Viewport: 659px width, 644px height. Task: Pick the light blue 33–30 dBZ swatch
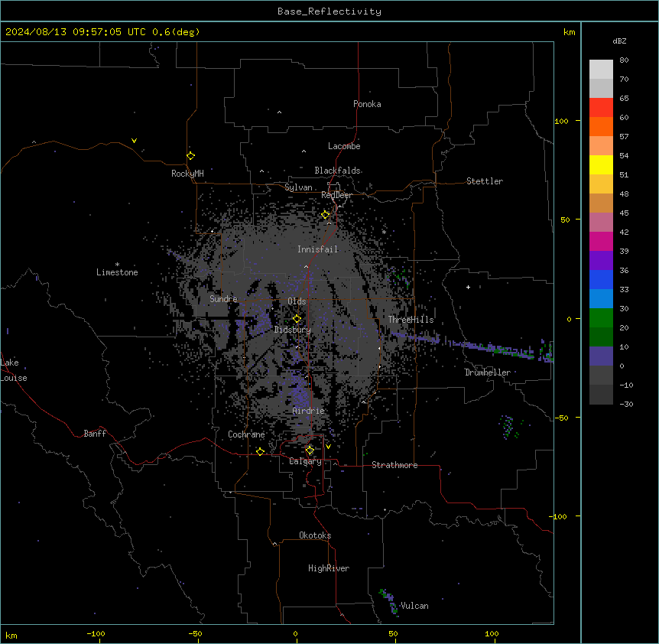point(601,299)
